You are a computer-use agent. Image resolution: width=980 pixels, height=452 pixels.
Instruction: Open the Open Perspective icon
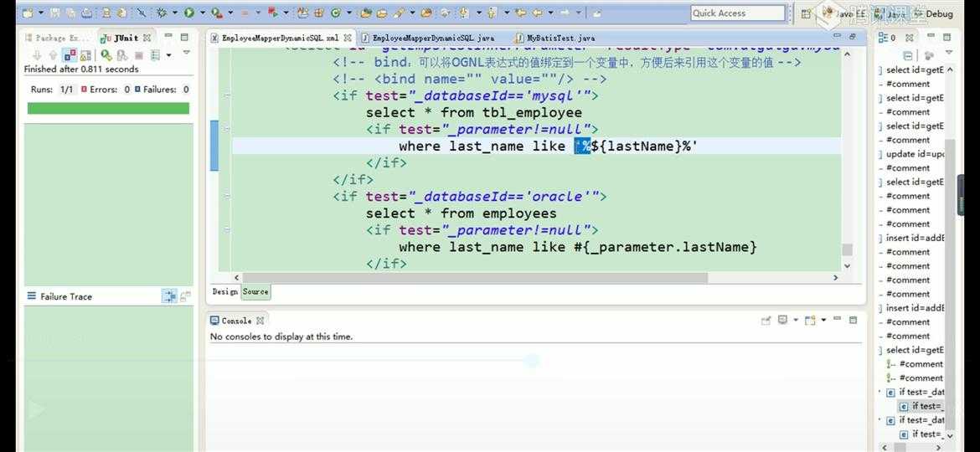pyautogui.click(x=807, y=13)
